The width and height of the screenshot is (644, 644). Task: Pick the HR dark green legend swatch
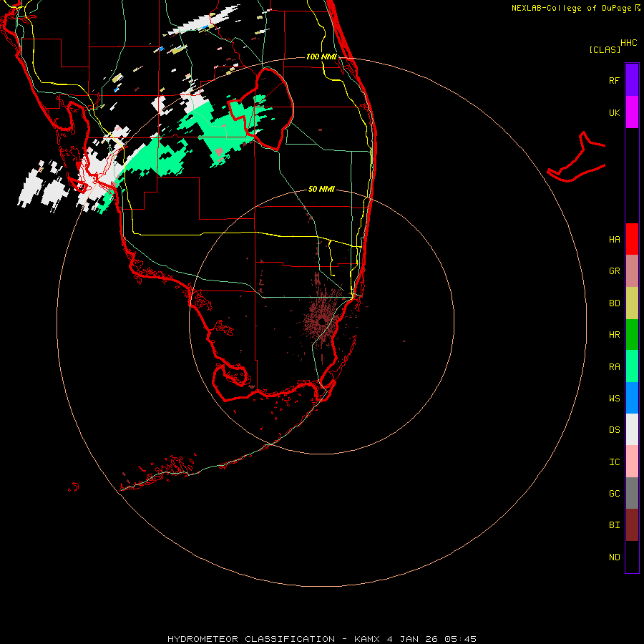point(632,335)
